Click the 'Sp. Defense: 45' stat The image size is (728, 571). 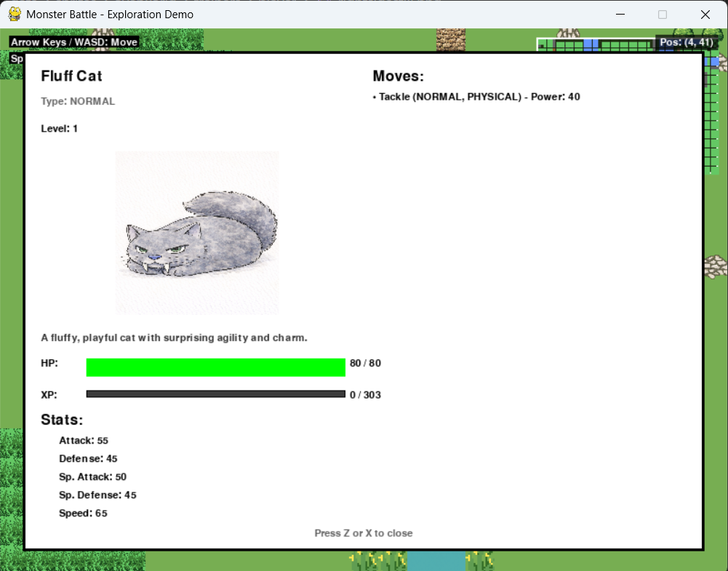(x=97, y=495)
